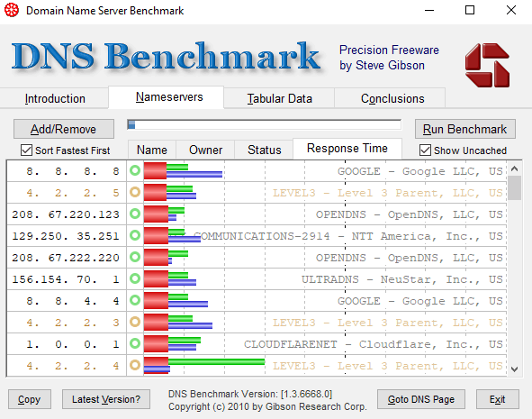Open the Tabular Data tab
This screenshot has width=532, height=419.
[279, 98]
